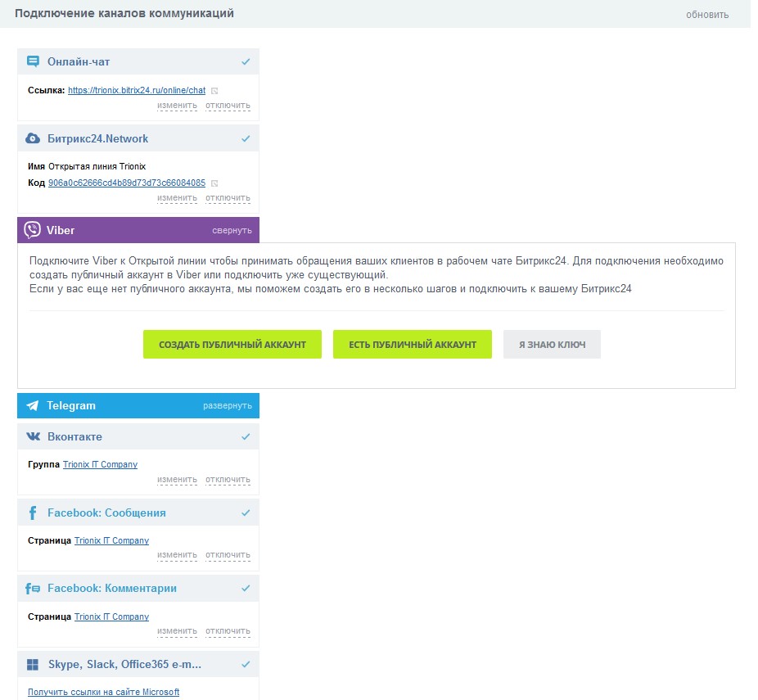The image size is (758, 700).
Task: Click the checkmark on Онлайн-чат header
Action: tap(246, 61)
